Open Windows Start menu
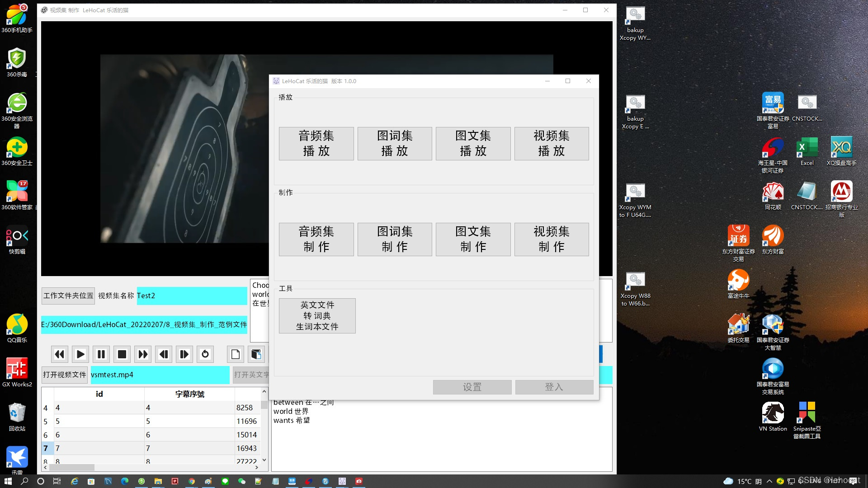The image size is (868, 488). click(8, 481)
